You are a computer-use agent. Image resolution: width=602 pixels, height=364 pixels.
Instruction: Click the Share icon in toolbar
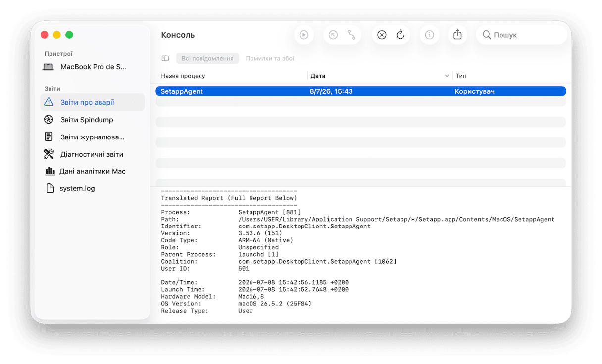pos(458,34)
